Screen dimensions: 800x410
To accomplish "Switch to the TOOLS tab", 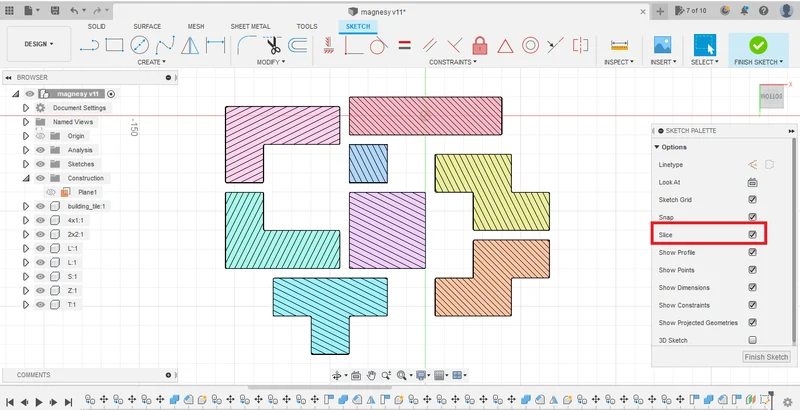I will click(307, 27).
